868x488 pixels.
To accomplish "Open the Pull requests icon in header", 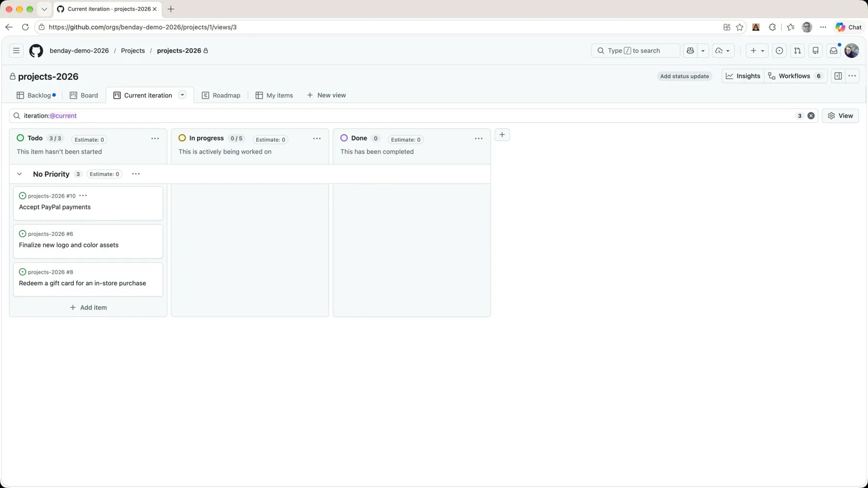I will 798,51.
